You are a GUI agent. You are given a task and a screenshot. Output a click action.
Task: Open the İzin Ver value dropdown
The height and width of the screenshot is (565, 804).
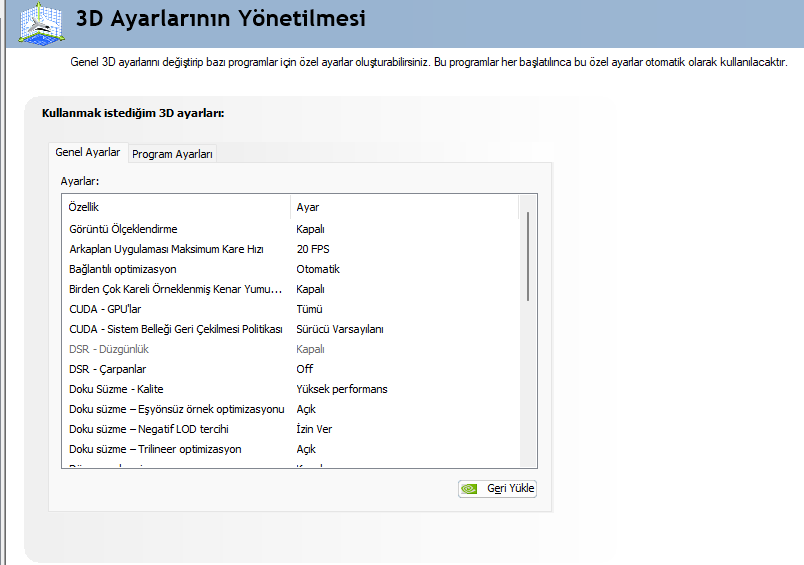314,429
